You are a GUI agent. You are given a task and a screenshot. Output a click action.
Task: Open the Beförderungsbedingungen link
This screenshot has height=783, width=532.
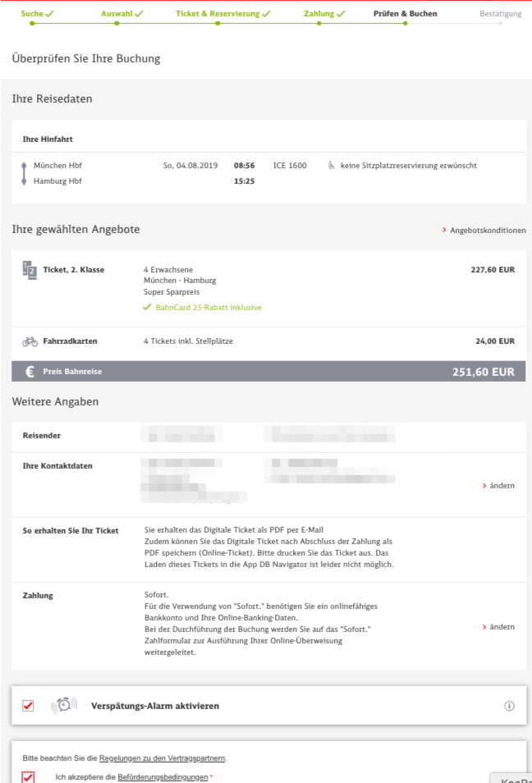coord(163,776)
